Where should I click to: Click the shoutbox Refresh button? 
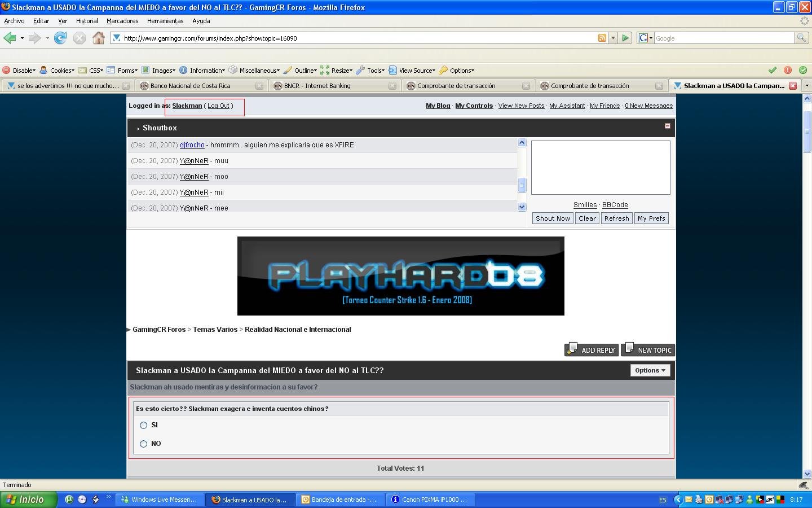(616, 218)
